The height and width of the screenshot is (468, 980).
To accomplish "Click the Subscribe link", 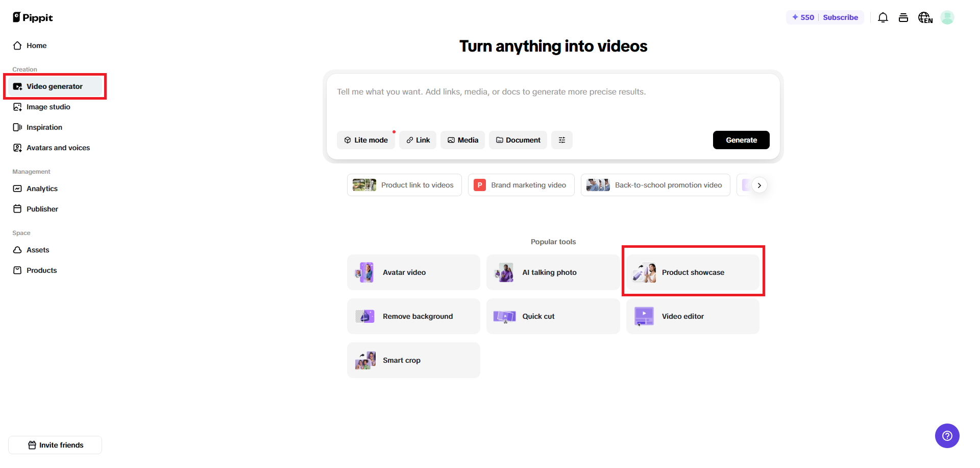I will click(x=840, y=17).
